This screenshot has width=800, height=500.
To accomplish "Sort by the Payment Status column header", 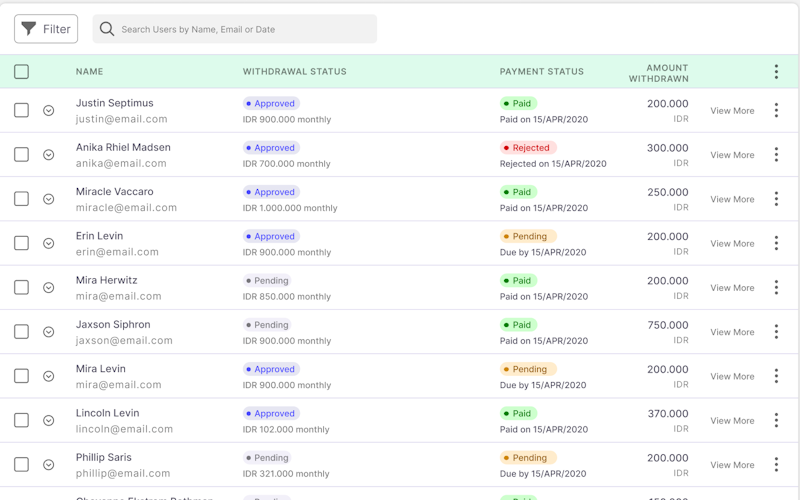I will coord(541,72).
